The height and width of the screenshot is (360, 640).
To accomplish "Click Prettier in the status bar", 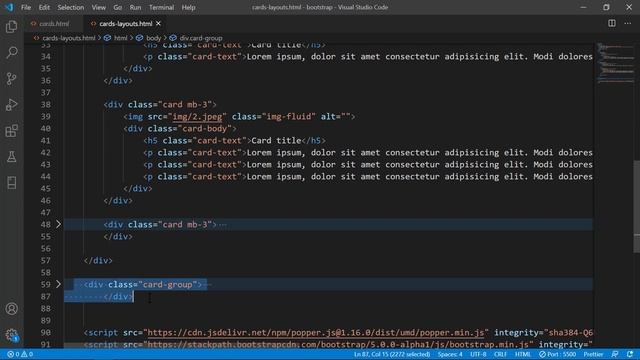I will coord(593,354).
